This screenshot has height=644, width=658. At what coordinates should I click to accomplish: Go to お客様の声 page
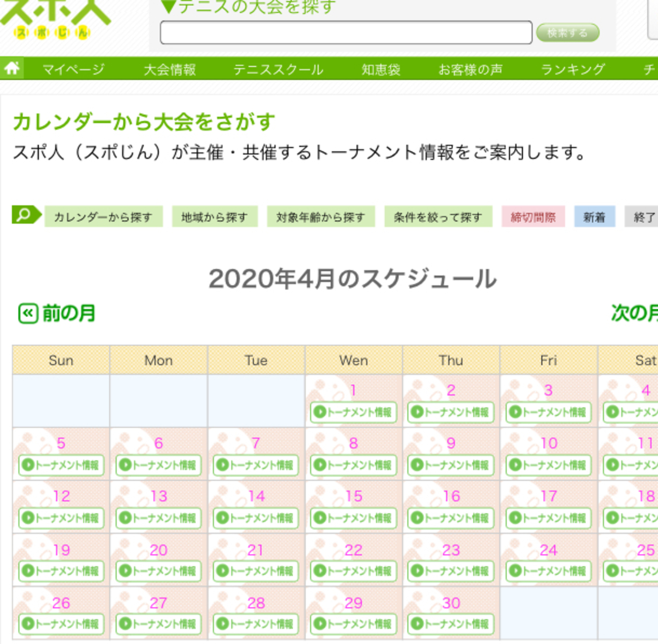point(470,69)
